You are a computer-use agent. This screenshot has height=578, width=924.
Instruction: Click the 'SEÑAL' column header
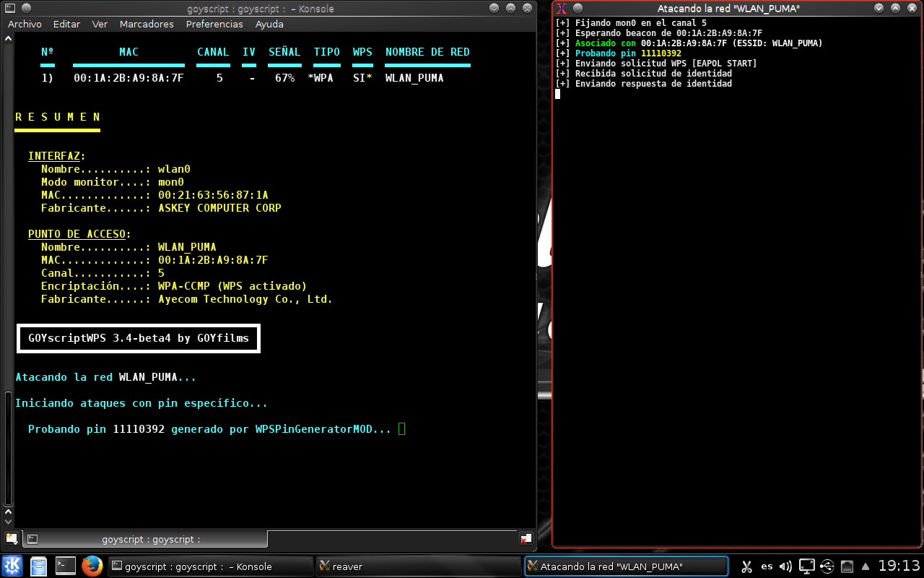coord(284,52)
